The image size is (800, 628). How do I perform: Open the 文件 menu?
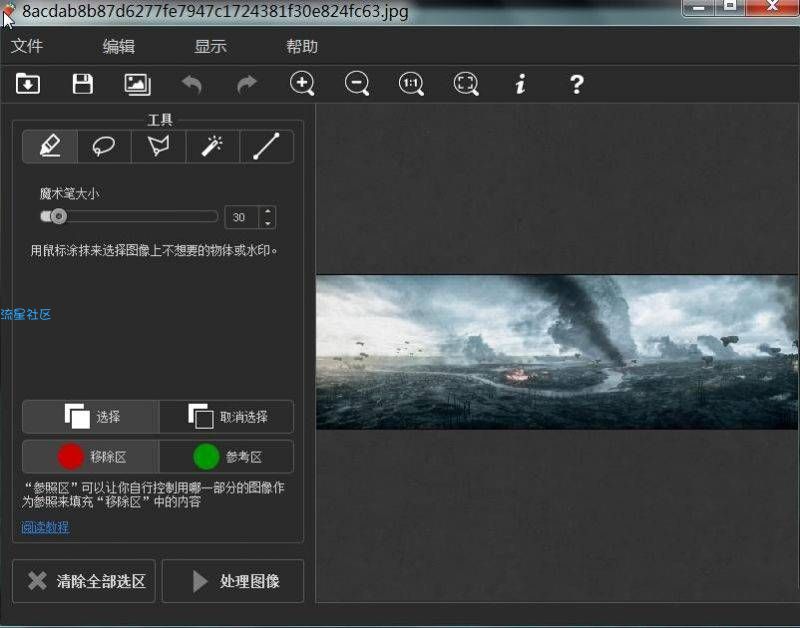[27, 46]
